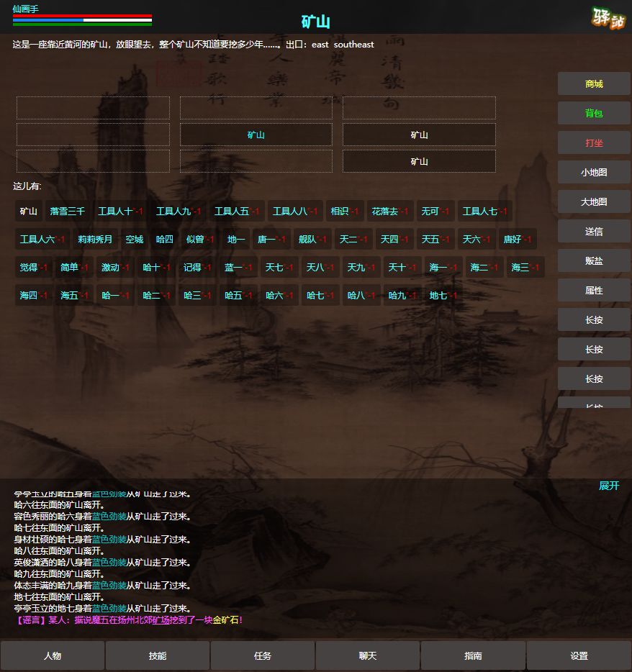Select player 唐一
The width and height of the screenshot is (632, 672).
[271, 239]
